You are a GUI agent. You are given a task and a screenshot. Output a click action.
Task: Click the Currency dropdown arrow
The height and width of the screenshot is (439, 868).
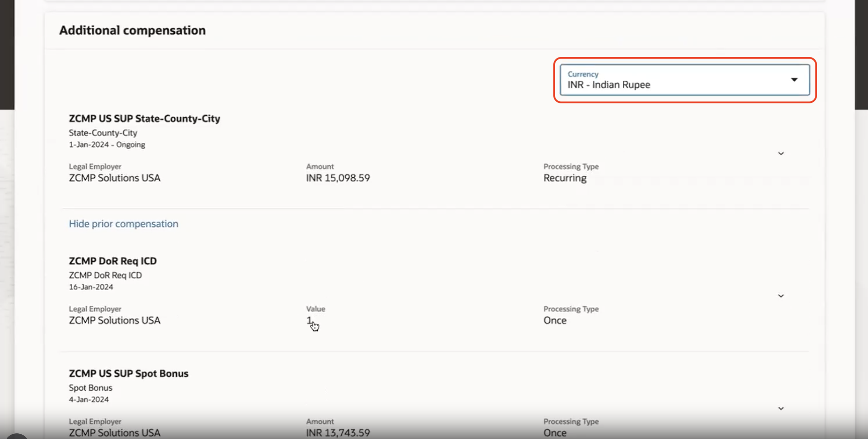794,80
